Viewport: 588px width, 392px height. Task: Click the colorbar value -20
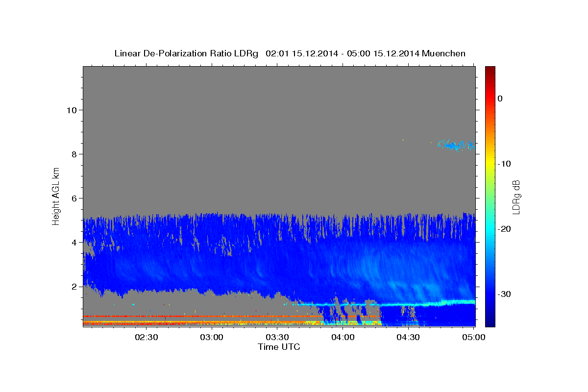point(504,229)
